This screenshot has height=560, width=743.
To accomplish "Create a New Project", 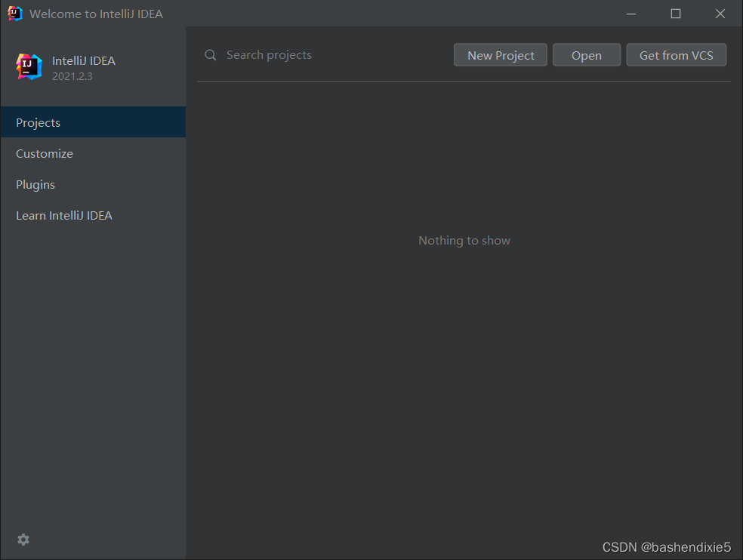I will [x=501, y=55].
